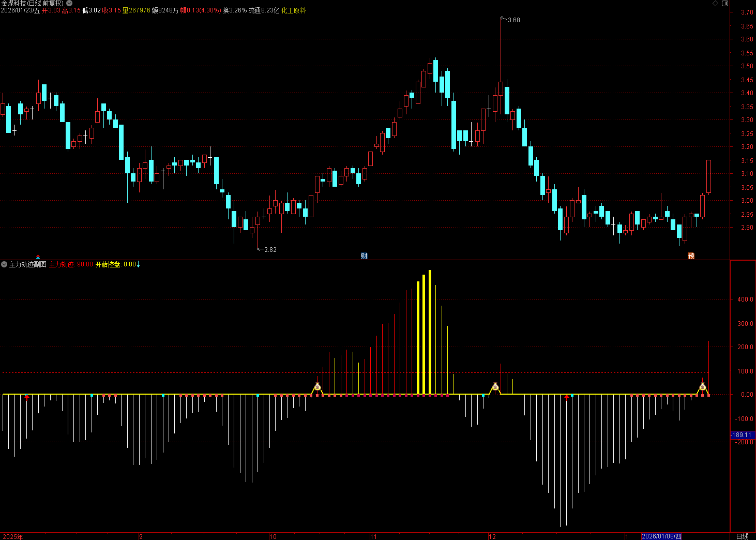756x540 pixels.
Task: Click the 量267976 volume text
Action: point(136,10)
